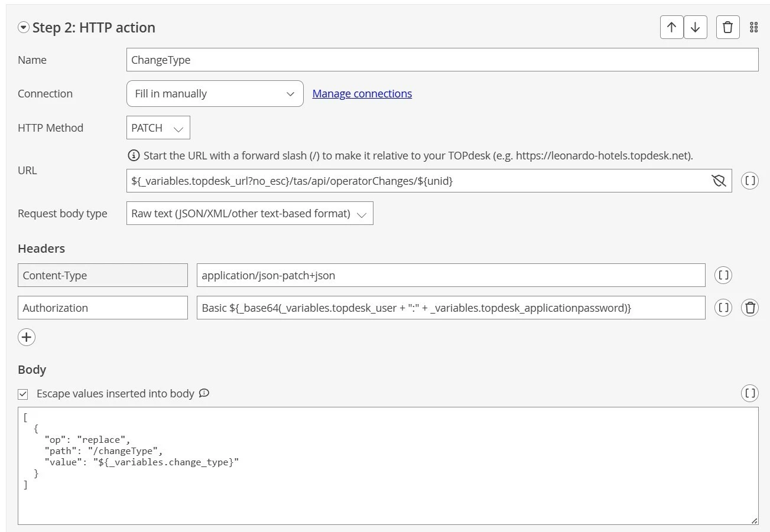Click the Name field containing ChangeType
Image resolution: width=770 pixels, height=532 pixels.
(442, 60)
